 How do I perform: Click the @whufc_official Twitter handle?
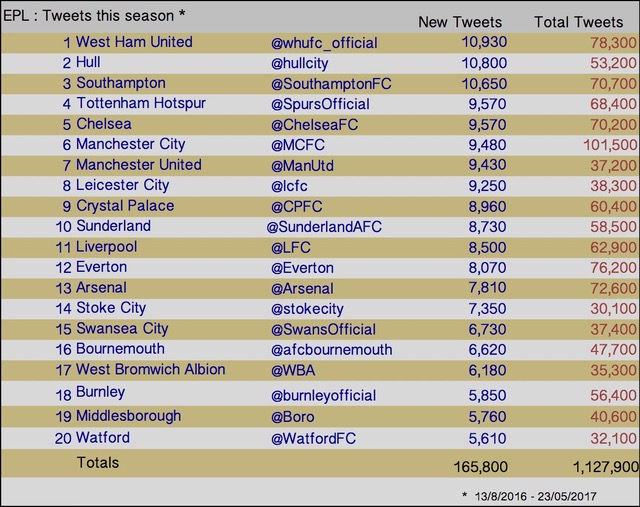[x=324, y=43]
